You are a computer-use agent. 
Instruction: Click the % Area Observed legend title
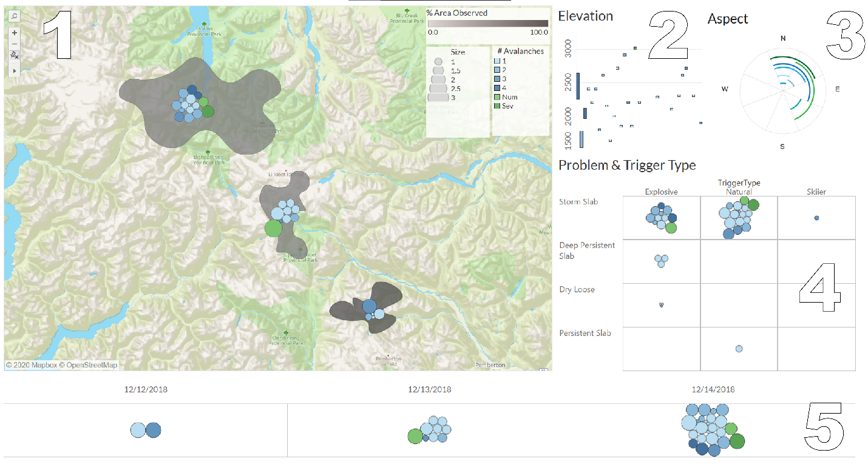(x=456, y=13)
